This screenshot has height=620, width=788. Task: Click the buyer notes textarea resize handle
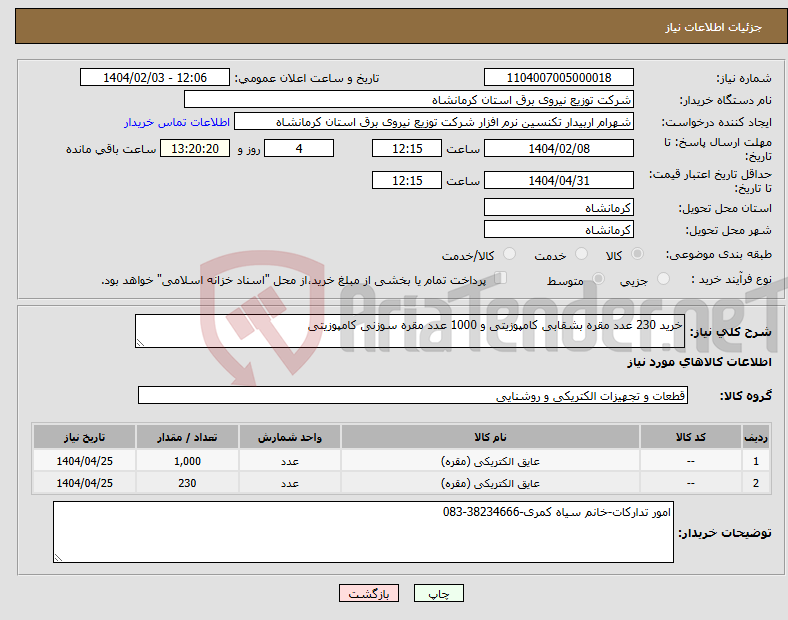click(x=58, y=558)
